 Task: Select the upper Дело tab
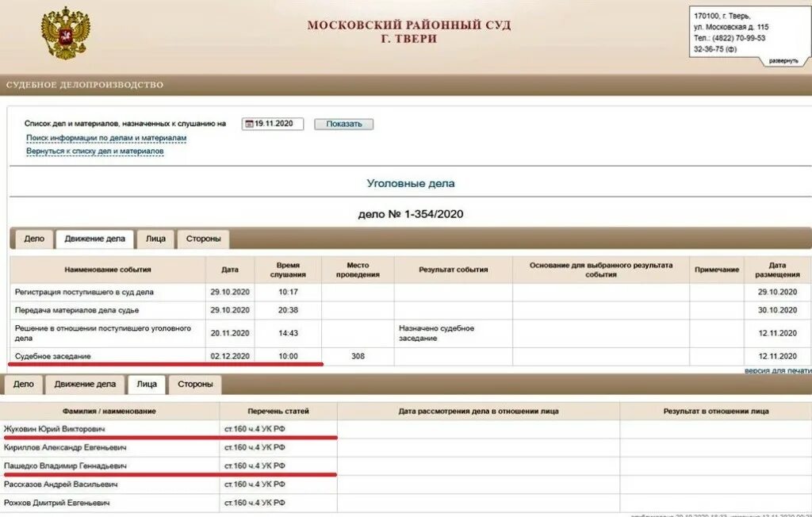coord(34,239)
